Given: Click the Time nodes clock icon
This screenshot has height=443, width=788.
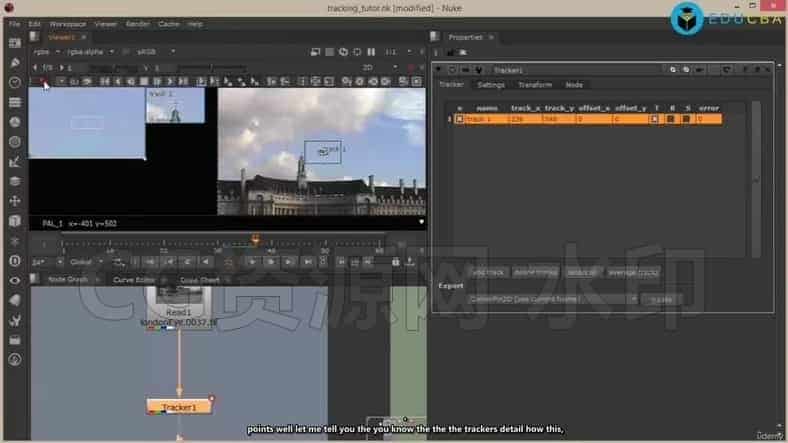Looking at the screenshot, I should (x=15, y=82).
